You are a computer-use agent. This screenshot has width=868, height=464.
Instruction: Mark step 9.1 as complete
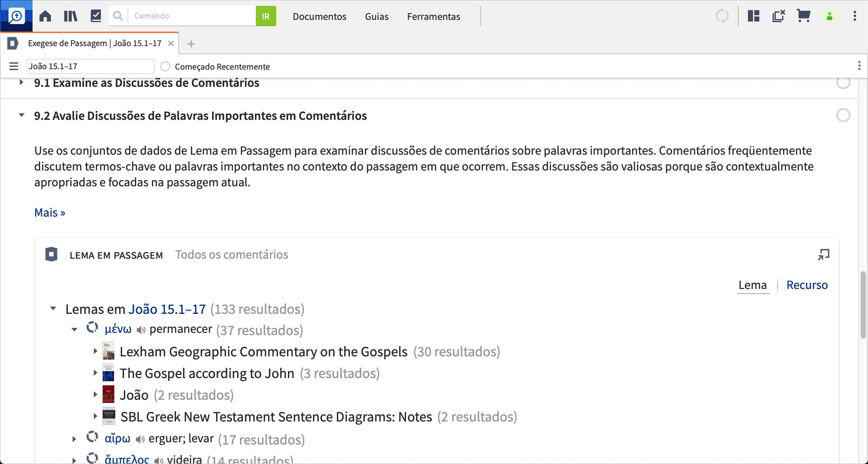click(843, 83)
